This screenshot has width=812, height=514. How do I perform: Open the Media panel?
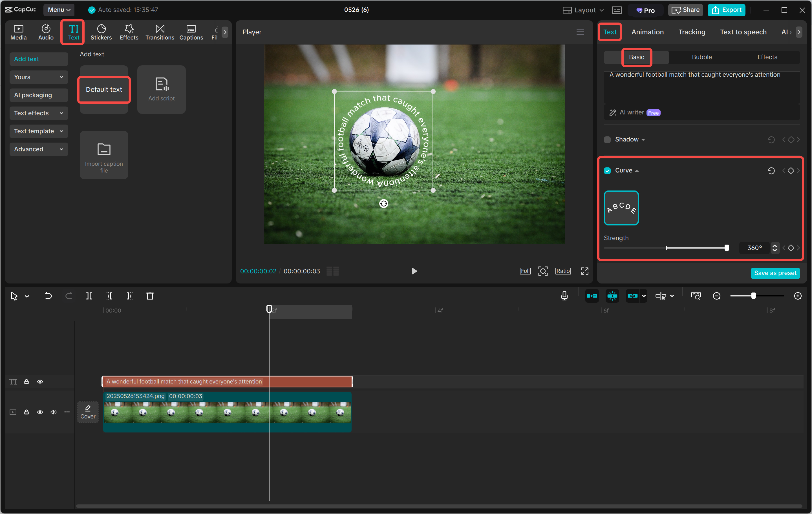[18, 32]
